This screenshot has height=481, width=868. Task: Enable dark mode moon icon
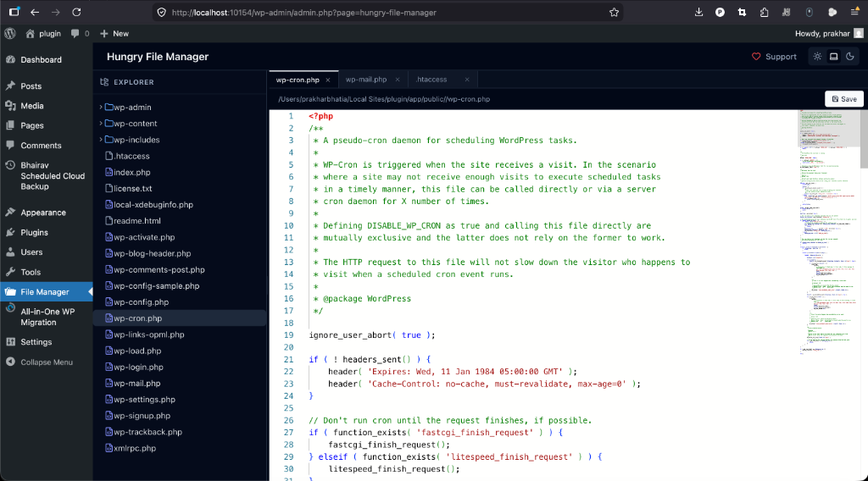(850, 57)
